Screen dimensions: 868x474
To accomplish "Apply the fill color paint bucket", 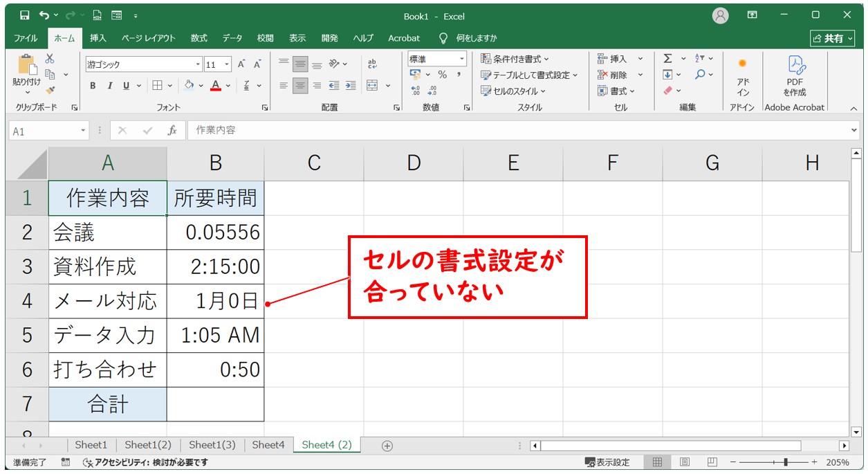I will click(x=189, y=86).
